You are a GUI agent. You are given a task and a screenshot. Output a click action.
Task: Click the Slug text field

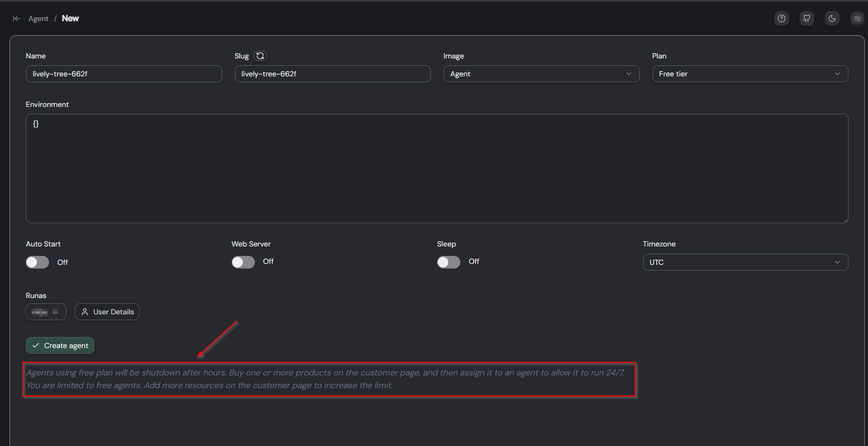click(332, 74)
